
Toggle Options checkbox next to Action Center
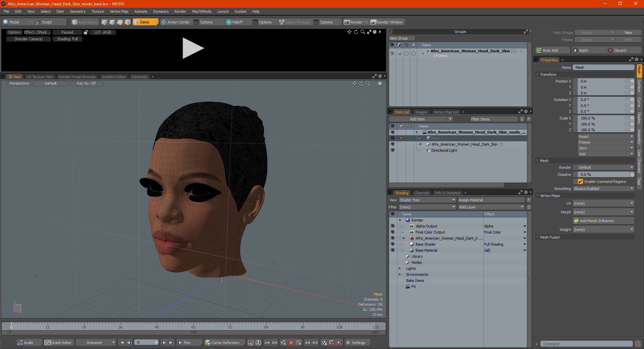point(197,22)
